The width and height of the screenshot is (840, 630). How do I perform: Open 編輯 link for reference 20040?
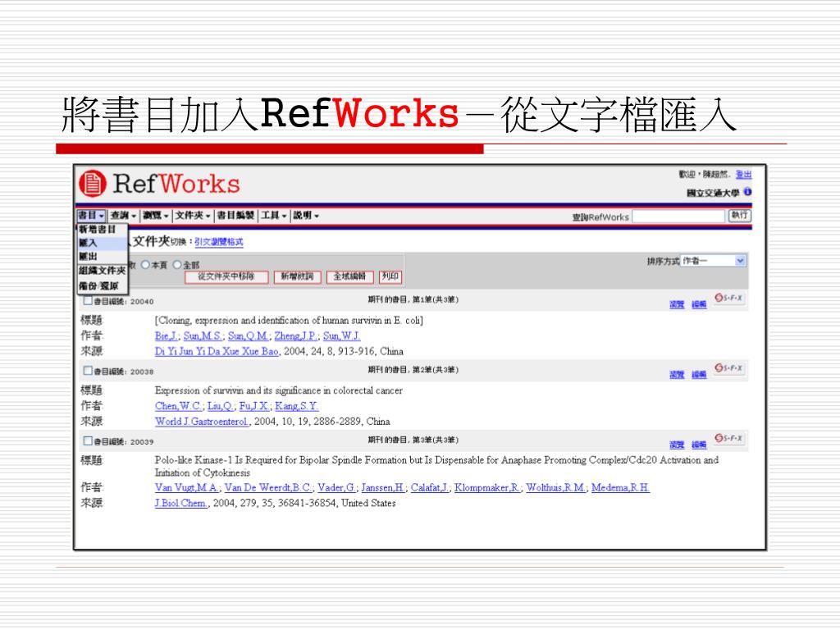pos(699,304)
